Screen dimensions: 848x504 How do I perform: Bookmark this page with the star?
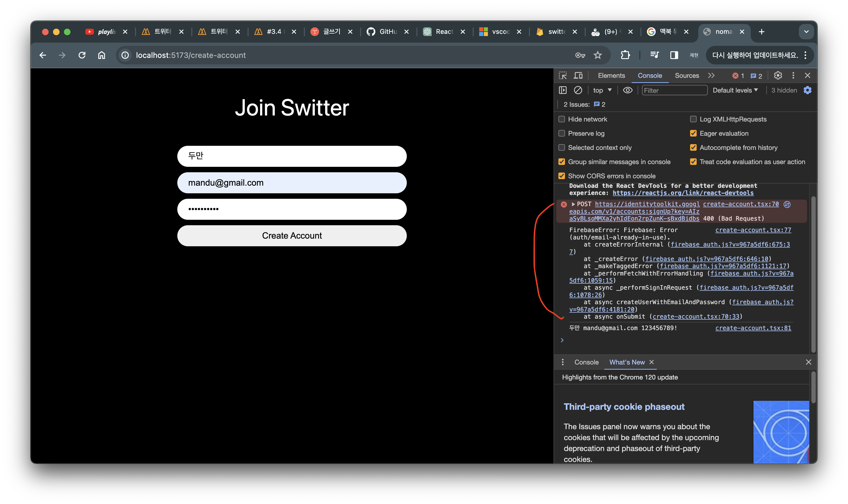597,55
